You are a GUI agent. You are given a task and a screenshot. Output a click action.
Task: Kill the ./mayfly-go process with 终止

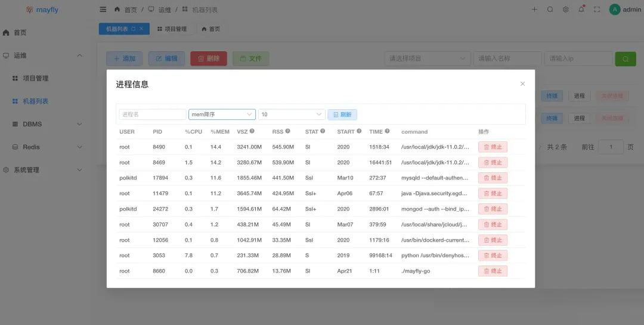493,271
